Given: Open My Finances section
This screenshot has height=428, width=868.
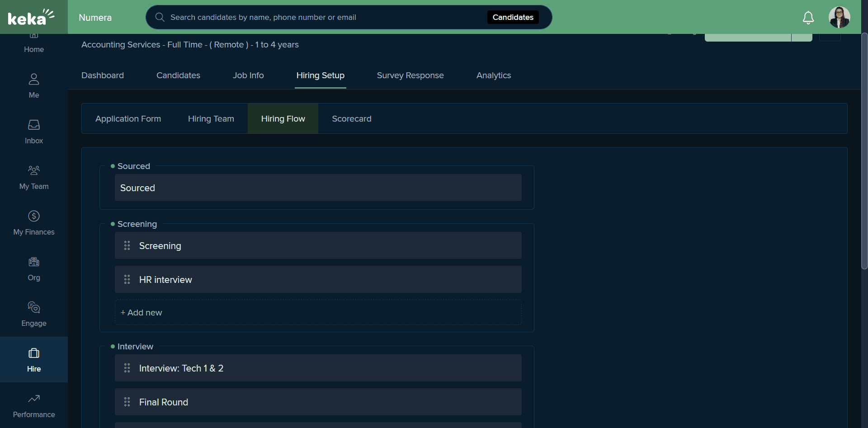Looking at the screenshot, I should (34, 223).
